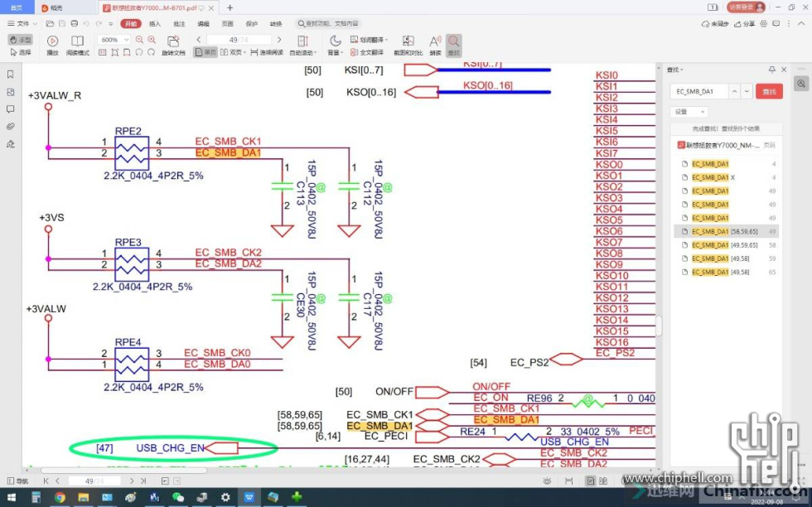Click the zoom in magnifier icon
The height and width of the screenshot is (507, 812).
coord(152,40)
